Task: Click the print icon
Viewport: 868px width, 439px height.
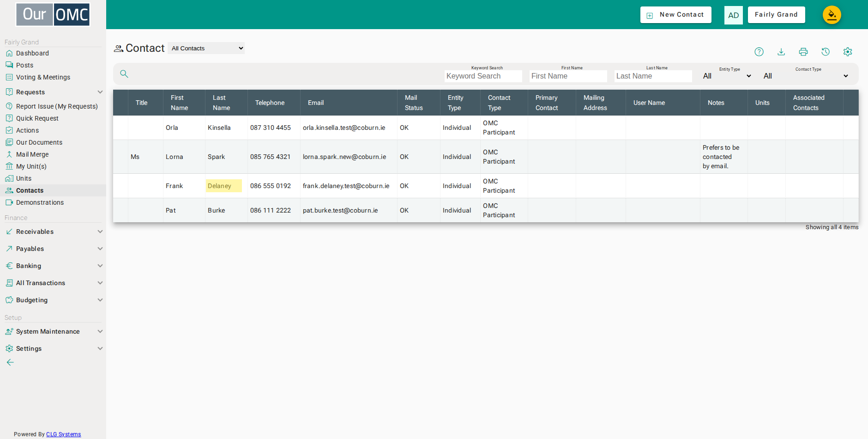Action: (803, 52)
